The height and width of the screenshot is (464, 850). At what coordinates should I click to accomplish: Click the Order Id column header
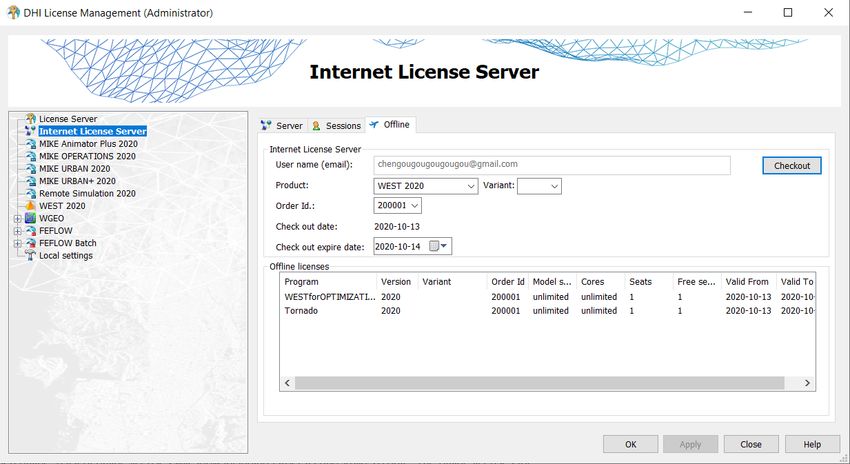coord(507,282)
